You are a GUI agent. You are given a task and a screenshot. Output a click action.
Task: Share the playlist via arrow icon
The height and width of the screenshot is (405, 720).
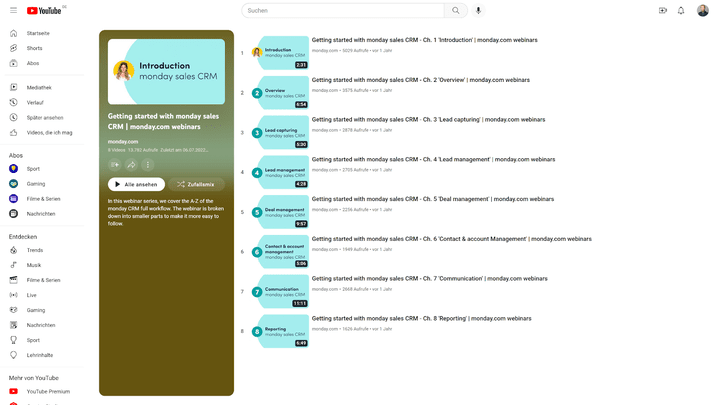click(131, 164)
